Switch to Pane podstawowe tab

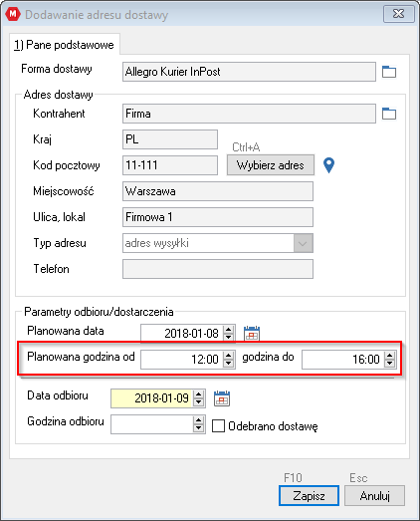pyautogui.click(x=64, y=45)
